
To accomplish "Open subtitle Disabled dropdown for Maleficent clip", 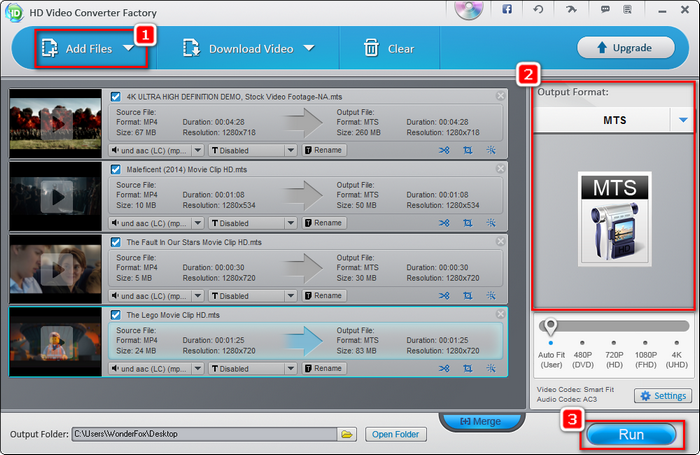I will (291, 223).
